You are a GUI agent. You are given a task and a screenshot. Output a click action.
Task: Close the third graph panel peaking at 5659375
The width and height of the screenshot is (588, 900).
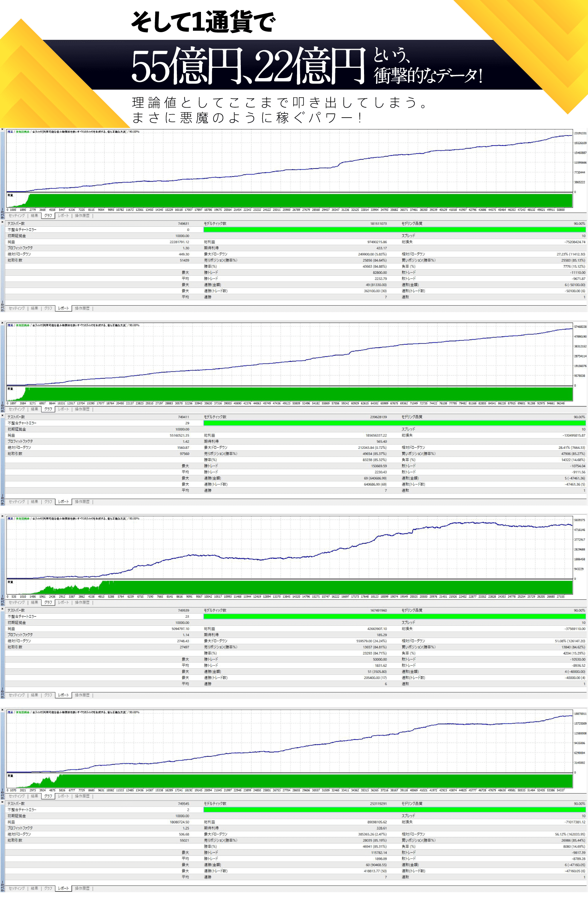(x=2, y=517)
